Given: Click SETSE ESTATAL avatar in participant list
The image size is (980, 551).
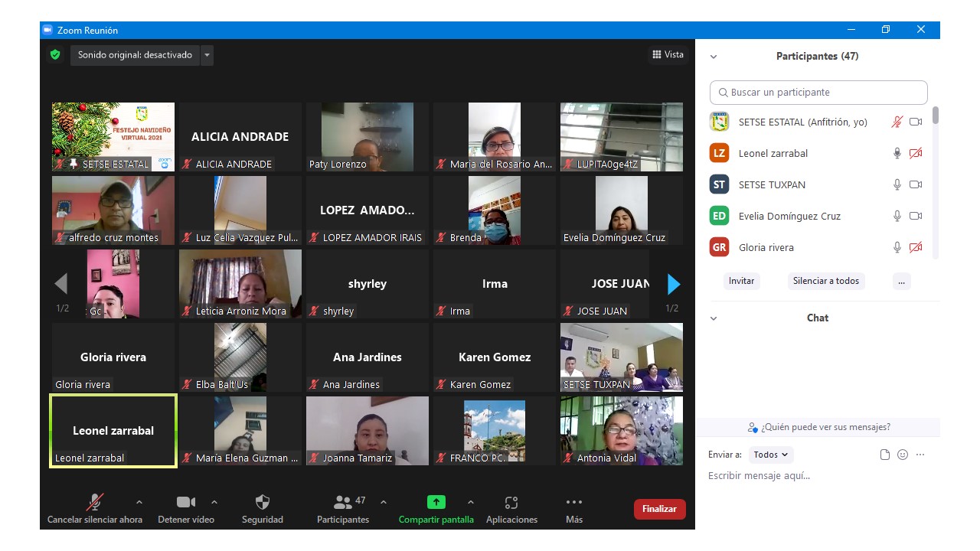Looking at the screenshot, I should tap(719, 122).
